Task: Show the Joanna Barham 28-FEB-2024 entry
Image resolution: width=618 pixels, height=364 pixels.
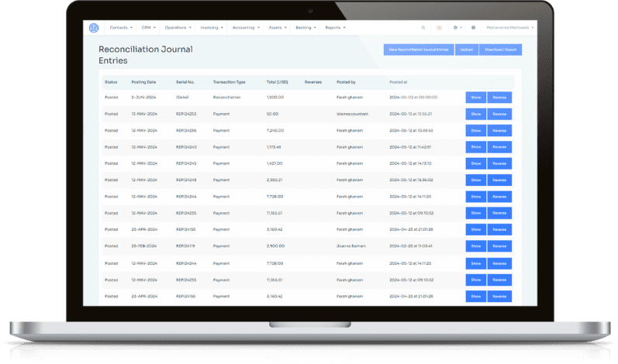Action: 476,246
